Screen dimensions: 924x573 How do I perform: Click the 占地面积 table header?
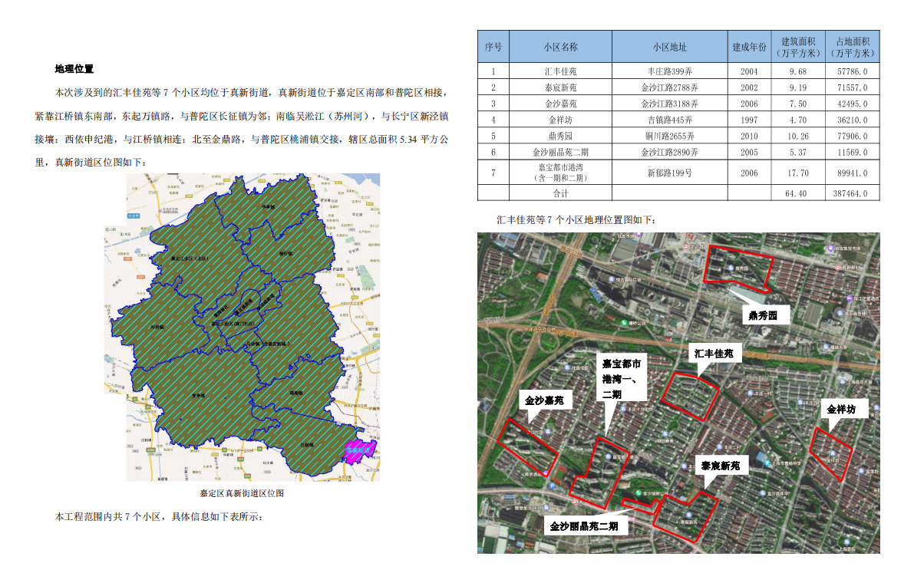(853, 47)
